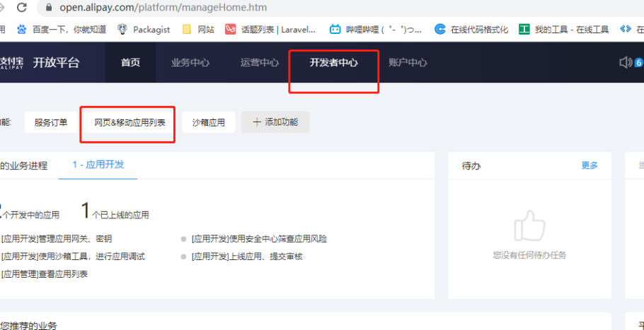Click the Alipay 开放平台 logo
644x330 pixels.
[x=41, y=62]
